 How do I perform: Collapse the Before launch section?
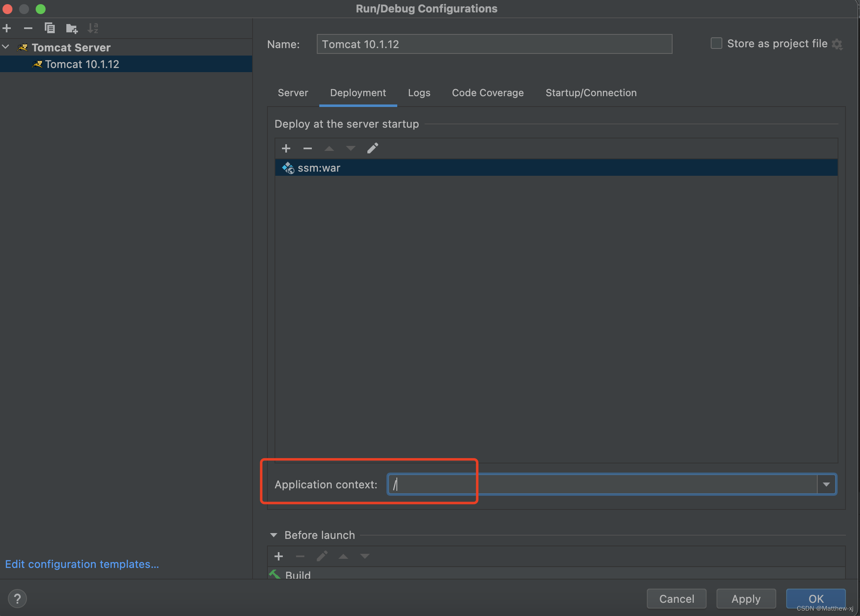pyautogui.click(x=274, y=535)
